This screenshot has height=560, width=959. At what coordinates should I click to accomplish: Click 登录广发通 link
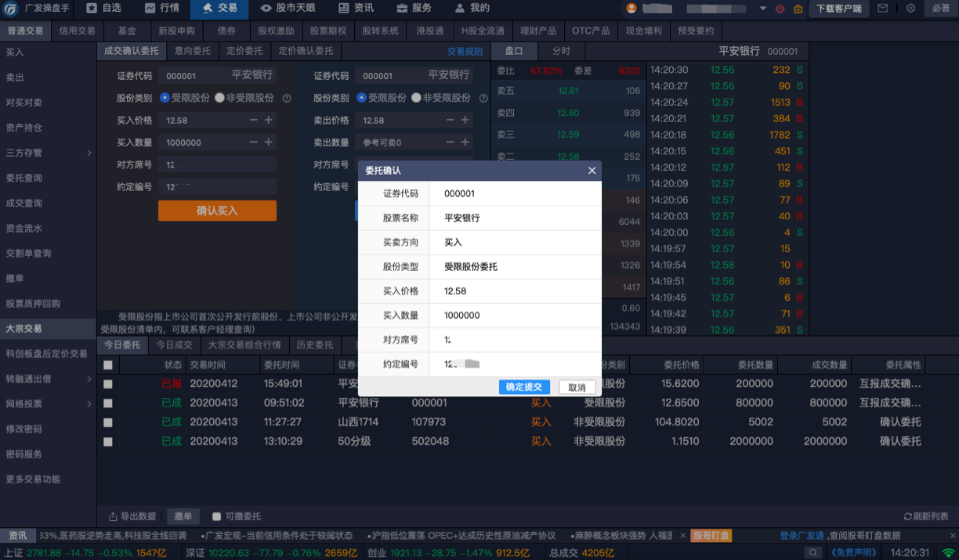802,536
